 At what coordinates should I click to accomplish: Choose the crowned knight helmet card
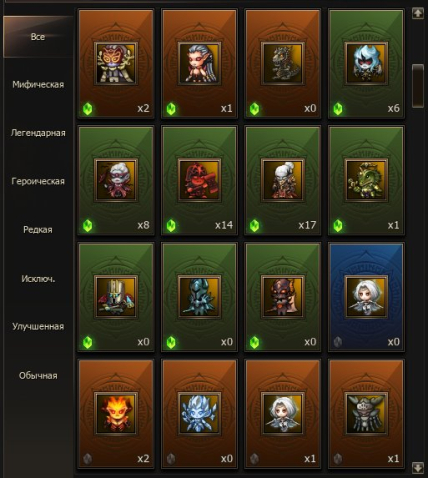[x=116, y=297]
